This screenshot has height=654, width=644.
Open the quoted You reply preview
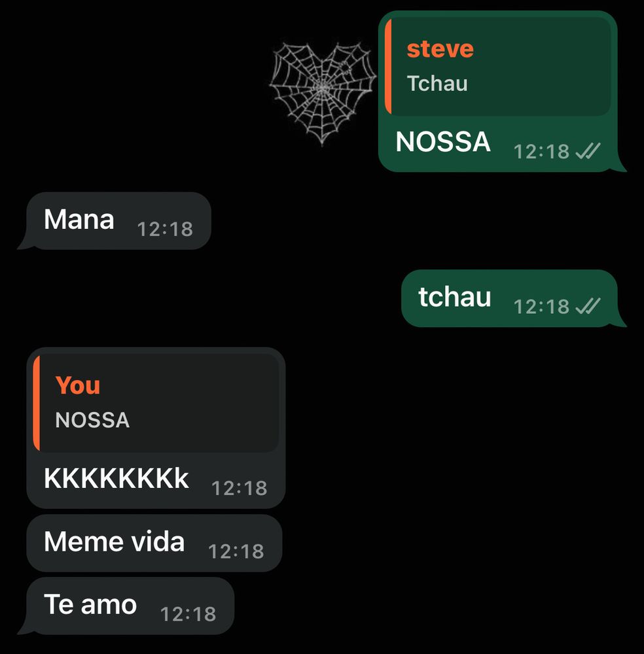point(156,403)
